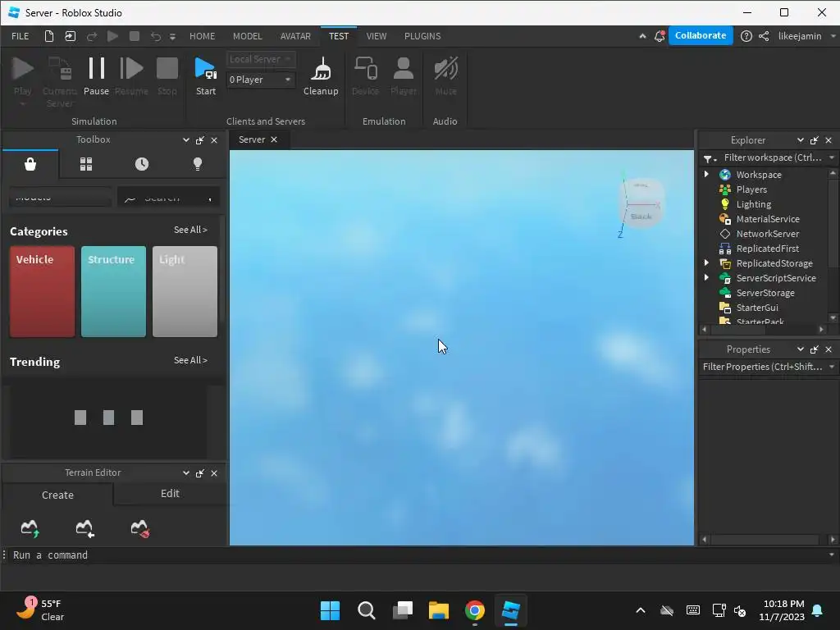Screen dimensions: 840x630
Task: Toggle the Mute audio button
Action: (445, 76)
